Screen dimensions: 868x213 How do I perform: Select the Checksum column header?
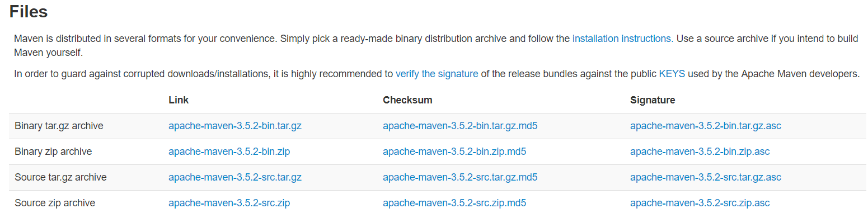(407, 100)
